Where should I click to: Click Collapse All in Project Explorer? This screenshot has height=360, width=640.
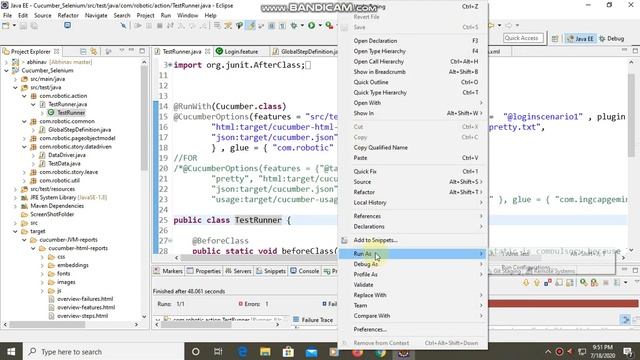(x=83, y=51)
